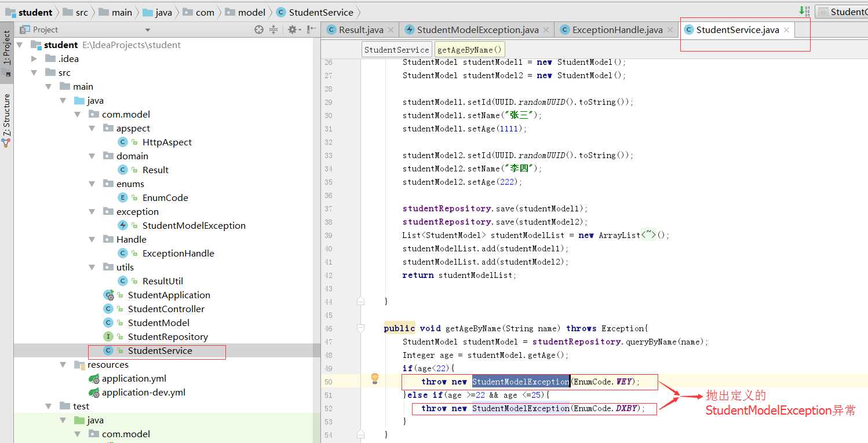Collapse the test folder

[x=49, y=406]
